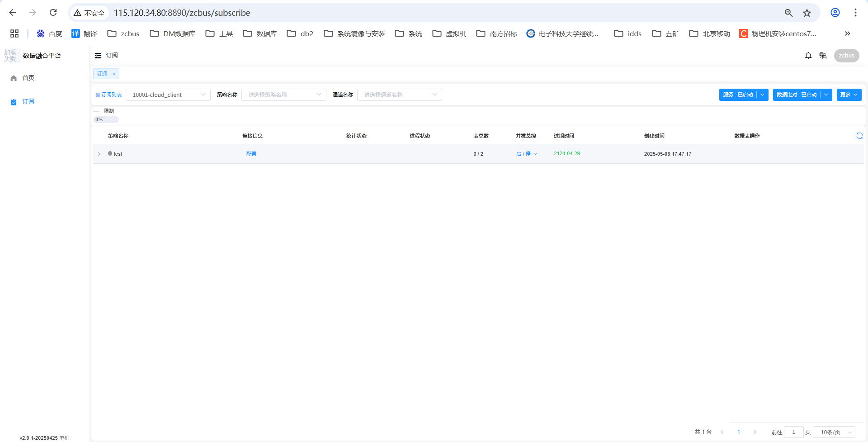Open the 策略名称 selection dropdown
This screenshot has width=868, height=442.
[283, 95]
